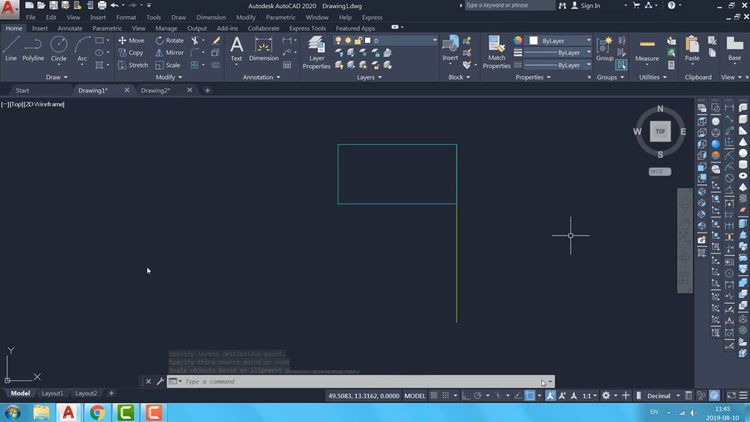750x422 pixels.
Task: Select the Circle drawing tool
Action: 59,48
